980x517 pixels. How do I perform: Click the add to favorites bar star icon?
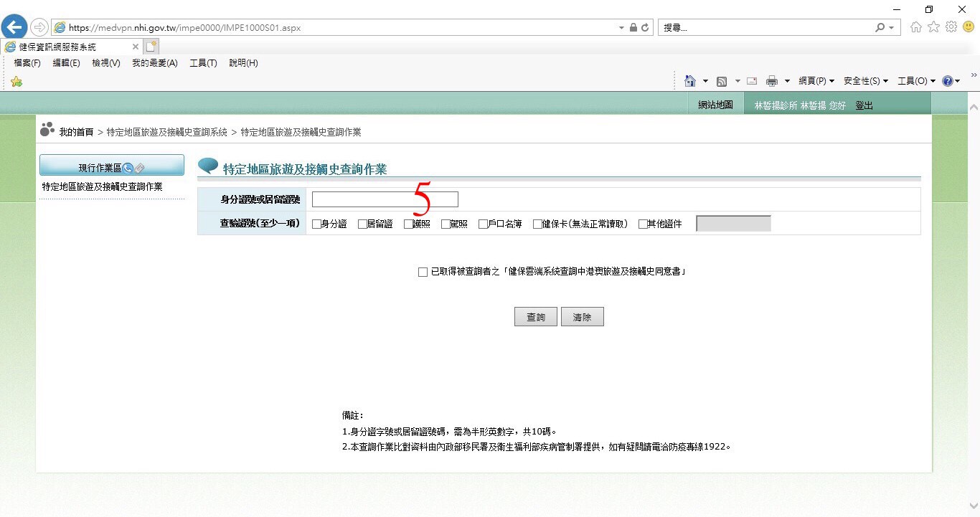pyautogui.click(x=17, y=82)
